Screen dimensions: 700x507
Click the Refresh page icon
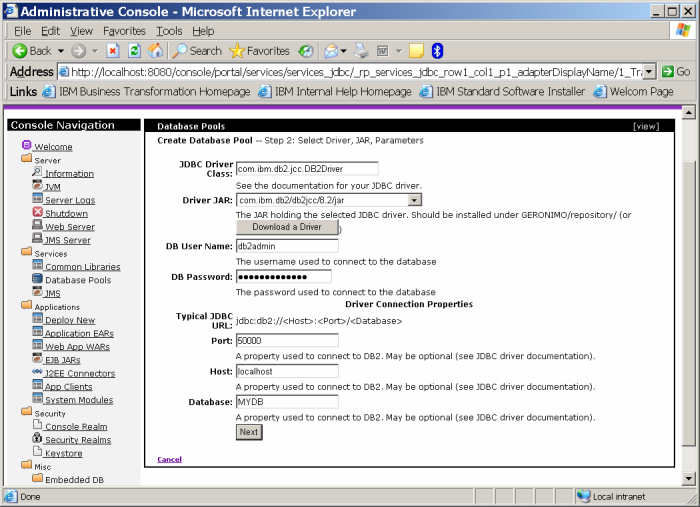pos(134,50)
